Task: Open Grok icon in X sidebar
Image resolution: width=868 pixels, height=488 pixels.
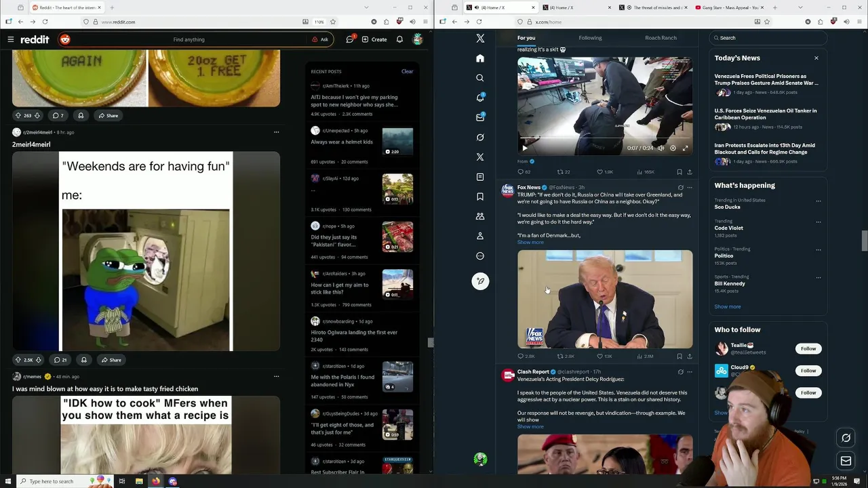Action: pos(480,137)
